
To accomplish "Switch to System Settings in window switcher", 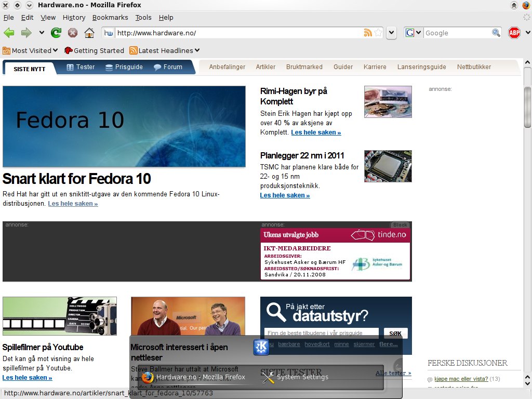I will [x=295, y=377].
